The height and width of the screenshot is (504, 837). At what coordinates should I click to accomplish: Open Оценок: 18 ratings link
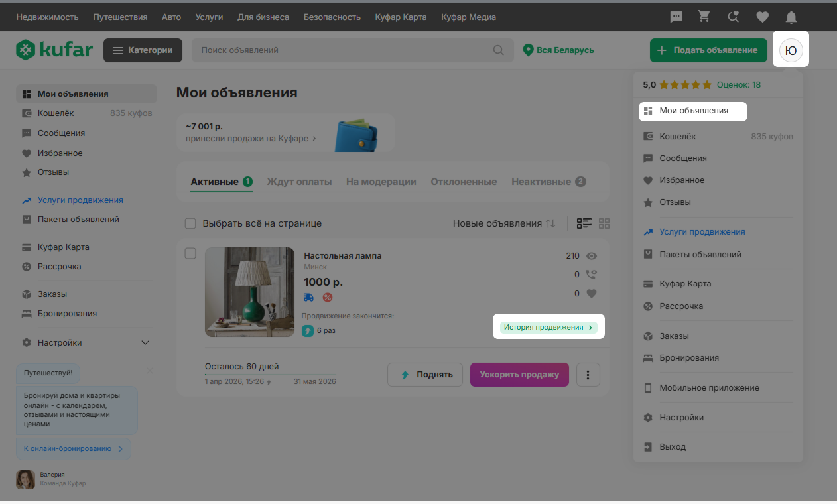(739, 85)
